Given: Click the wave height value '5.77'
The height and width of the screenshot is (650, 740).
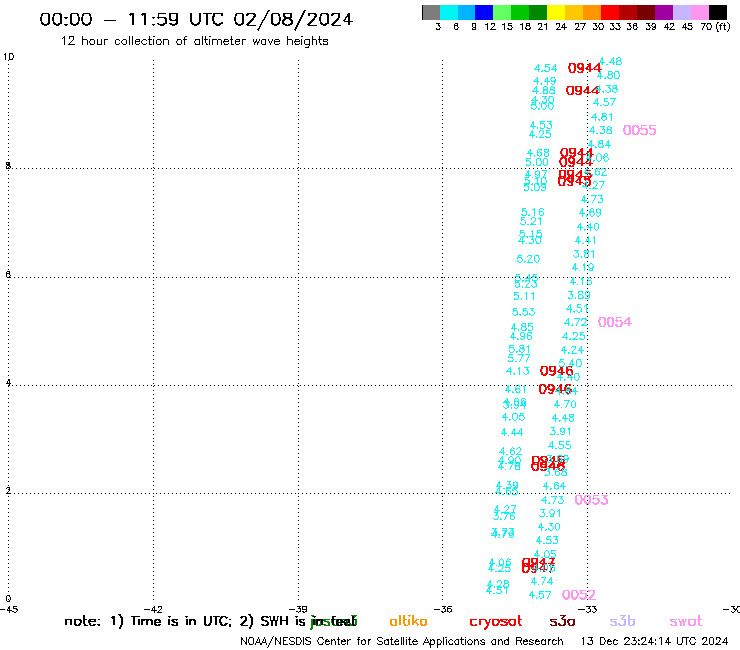Looking at the screenshot, I should coord(519,358).
